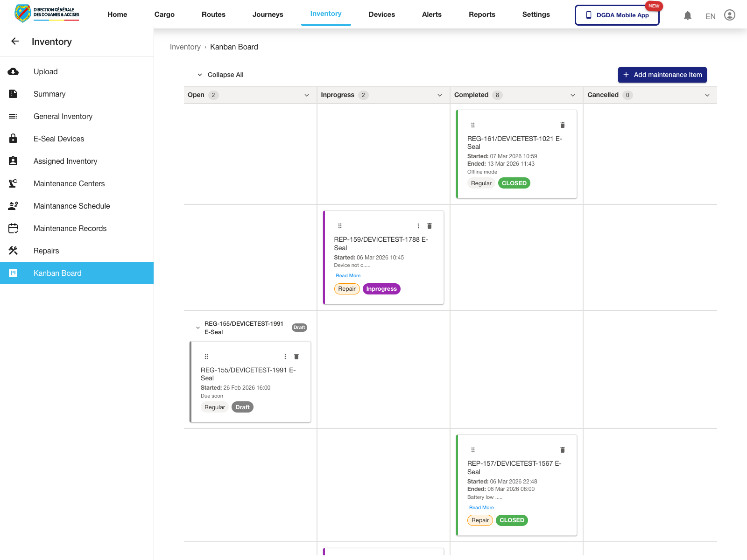The width and height of the screenshot is (747, 560).
Task: Click the Repairs wrench icon
Action: (x=13, y=251)
